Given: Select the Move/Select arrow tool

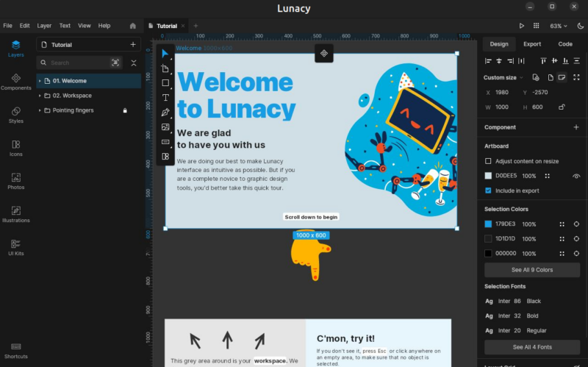Looking at the screenshot, I should [165, 54].
